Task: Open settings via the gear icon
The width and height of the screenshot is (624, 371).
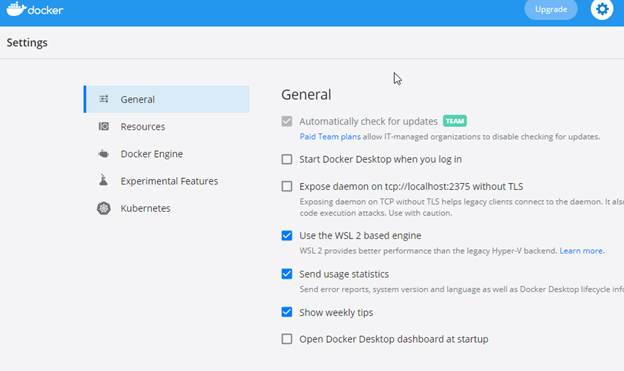Action: 602,9
